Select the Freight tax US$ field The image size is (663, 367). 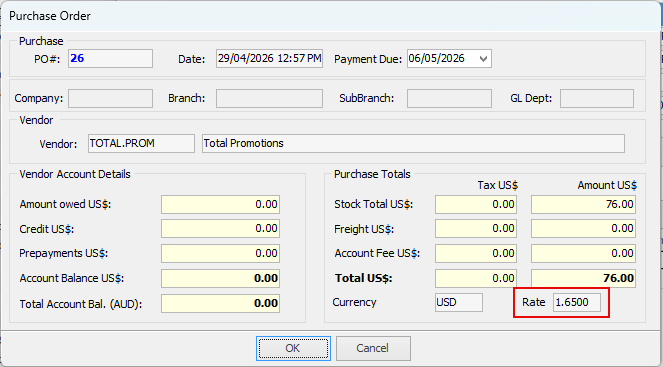point(476,229)
